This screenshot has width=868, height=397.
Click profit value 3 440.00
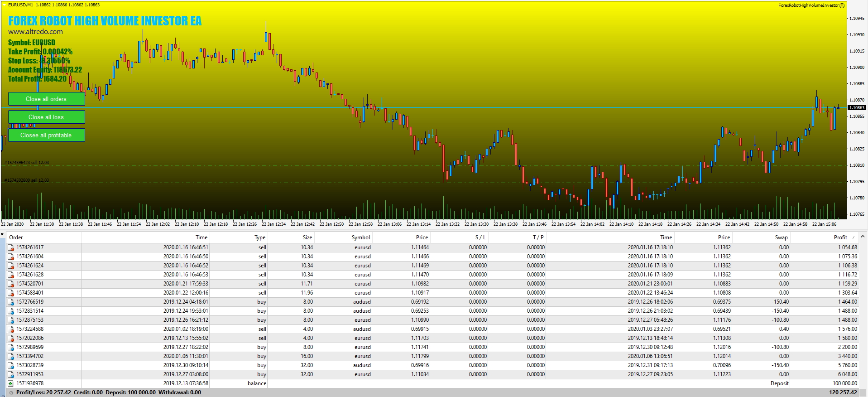click(847, 356)
